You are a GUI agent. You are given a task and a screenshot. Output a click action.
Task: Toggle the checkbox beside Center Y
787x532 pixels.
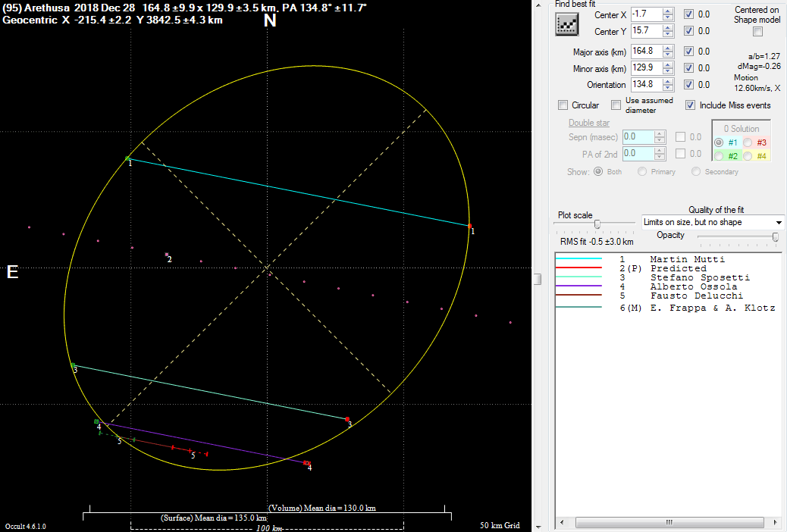click(x=689, y=30)
